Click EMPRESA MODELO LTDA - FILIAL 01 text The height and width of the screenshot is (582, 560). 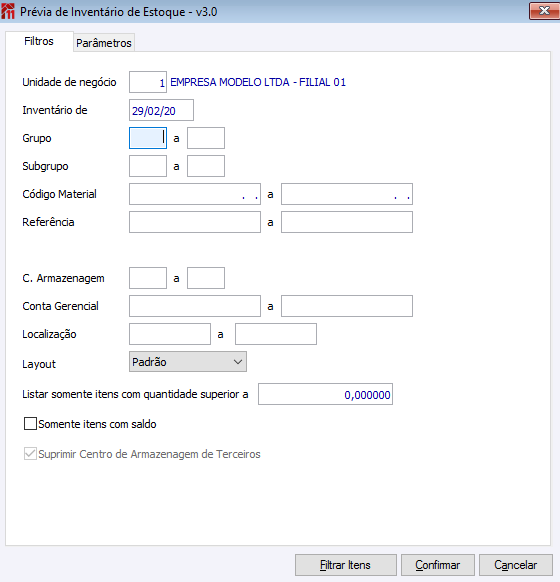[x=258, y=82]
